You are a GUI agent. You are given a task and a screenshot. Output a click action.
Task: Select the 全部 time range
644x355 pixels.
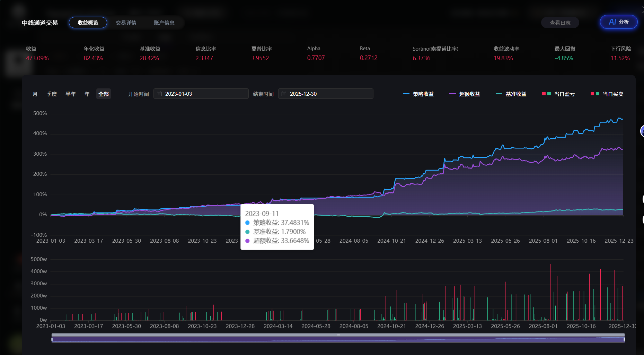click(x=104, y=94)
